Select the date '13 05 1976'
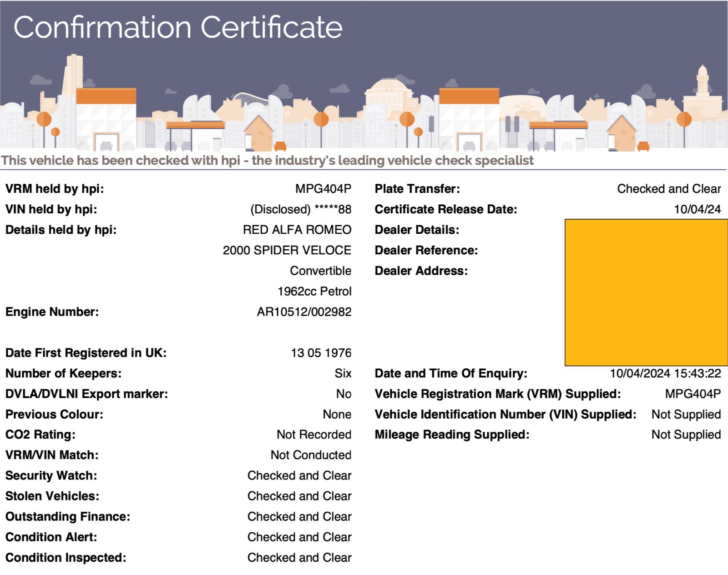 coord(321,353)
